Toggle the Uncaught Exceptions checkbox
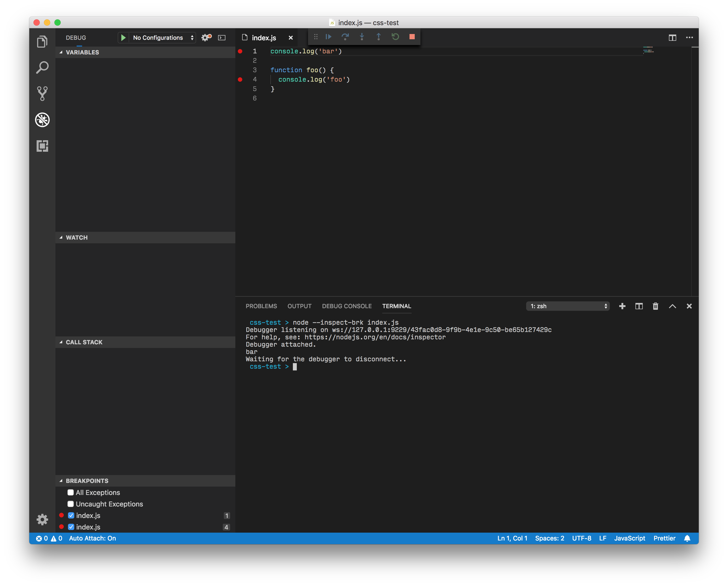Image resolution: width=728 pixels, height=586 pixels. point(70,504)
